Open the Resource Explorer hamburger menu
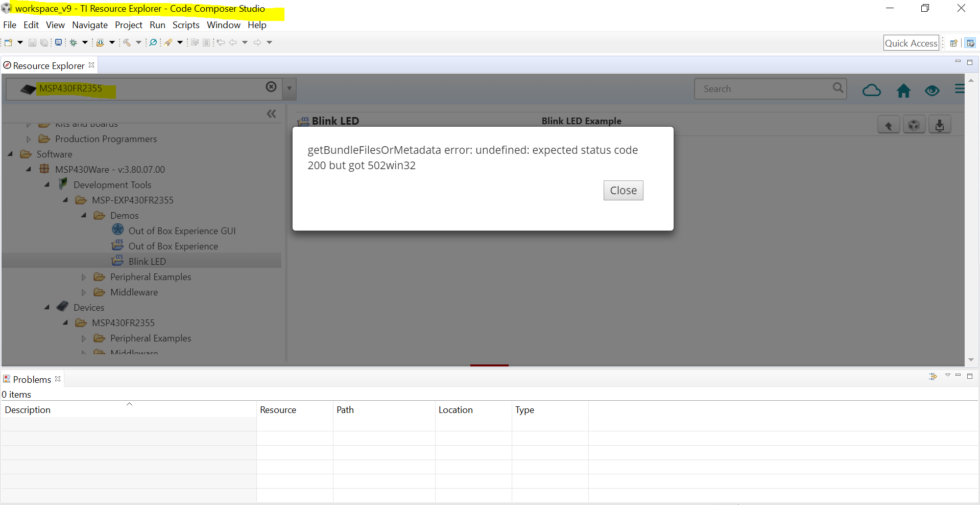This screenshot has height=505, width=980. [960, 89]
